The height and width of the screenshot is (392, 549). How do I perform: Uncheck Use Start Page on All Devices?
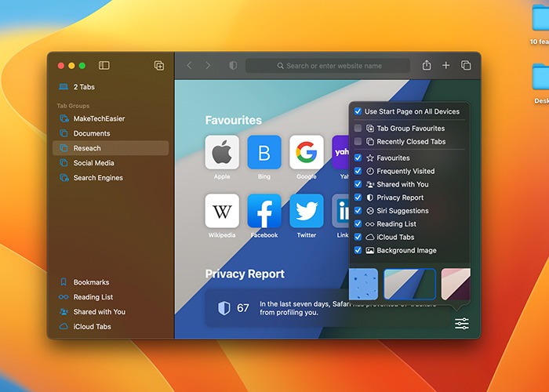point(358,111)
